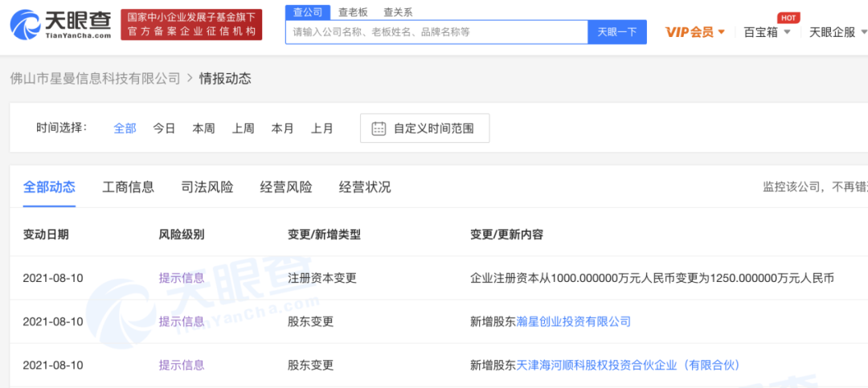Click the HOT badge above 百宝箱
The height and width of the screenshot is (388, 868).
(x=788, y=18)
